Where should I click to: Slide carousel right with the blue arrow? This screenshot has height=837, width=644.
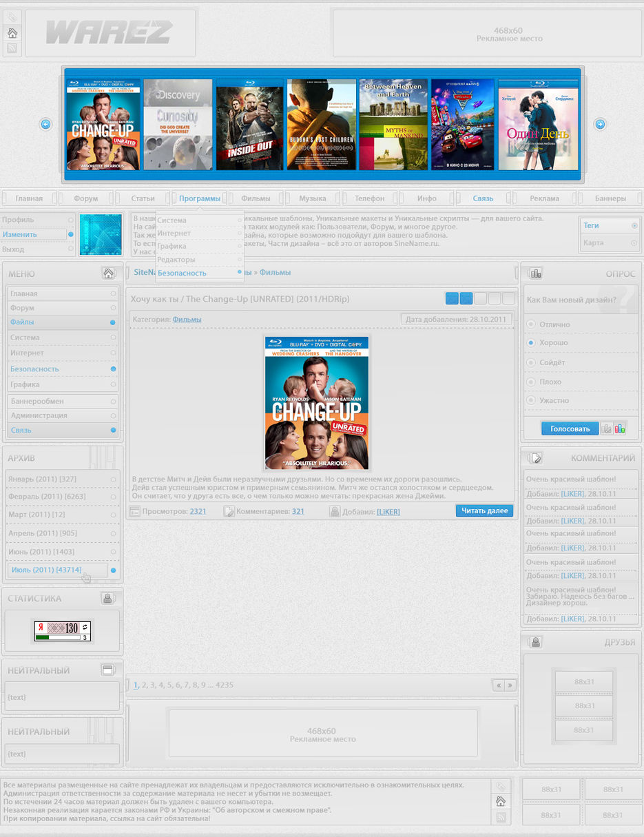point(600,124)
